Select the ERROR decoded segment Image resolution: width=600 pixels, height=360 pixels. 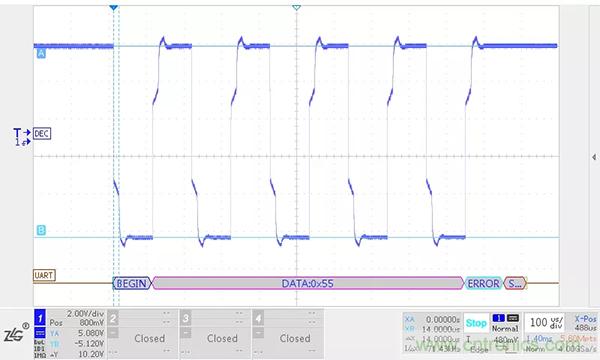point(483,283)
